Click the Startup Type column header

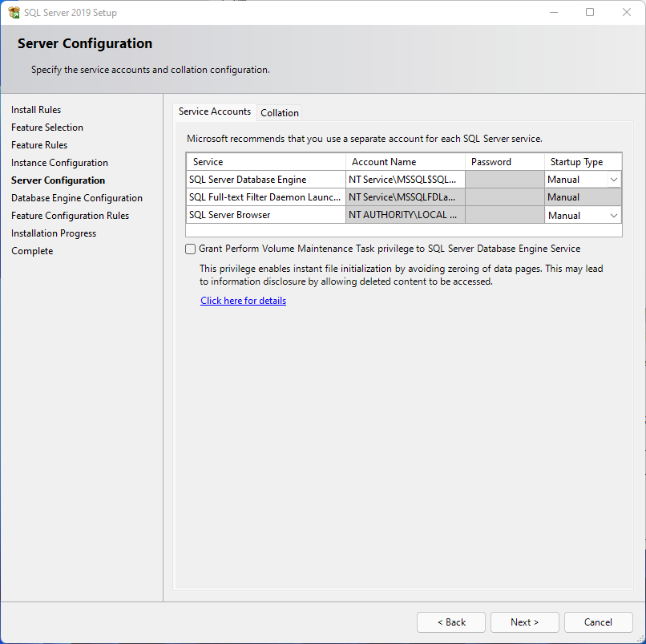click(x=583, y=162)
